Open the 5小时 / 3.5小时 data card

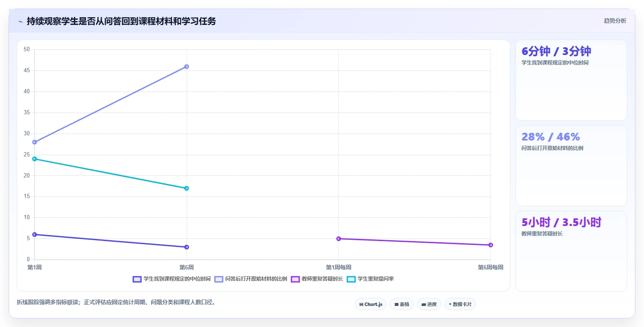tap(571, 251)
